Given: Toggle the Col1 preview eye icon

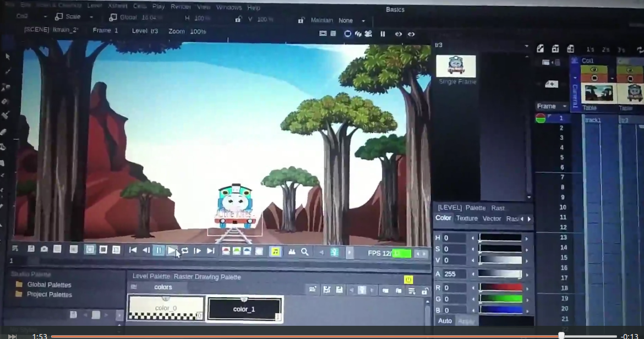Looking at the screenshot, I should (594, 70).
